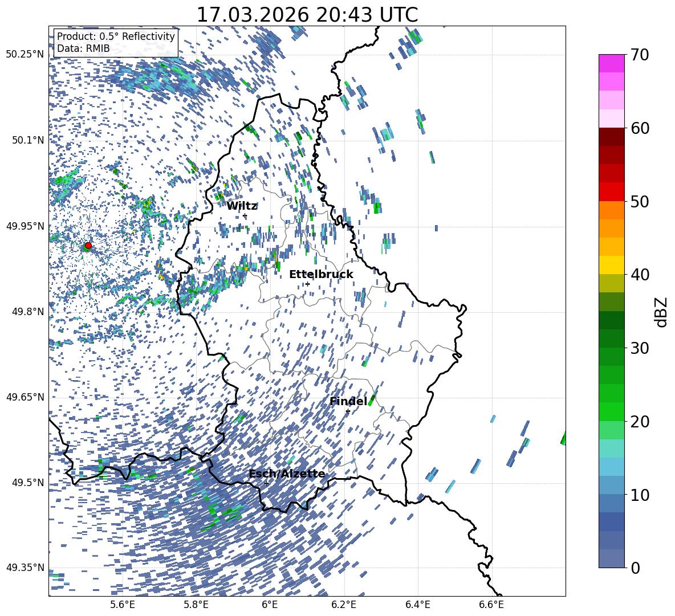Click the 40 value on the colorbar
675x616 pixels.
point(639,275)
